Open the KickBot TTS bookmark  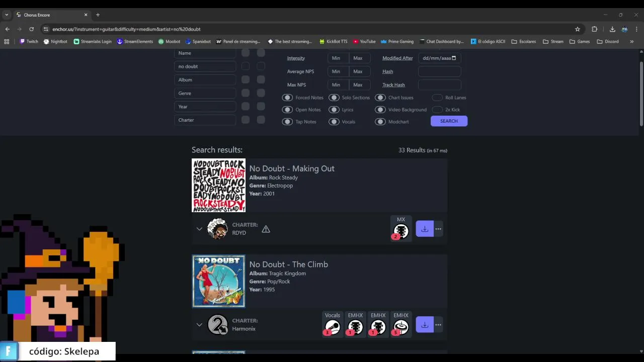333,41
